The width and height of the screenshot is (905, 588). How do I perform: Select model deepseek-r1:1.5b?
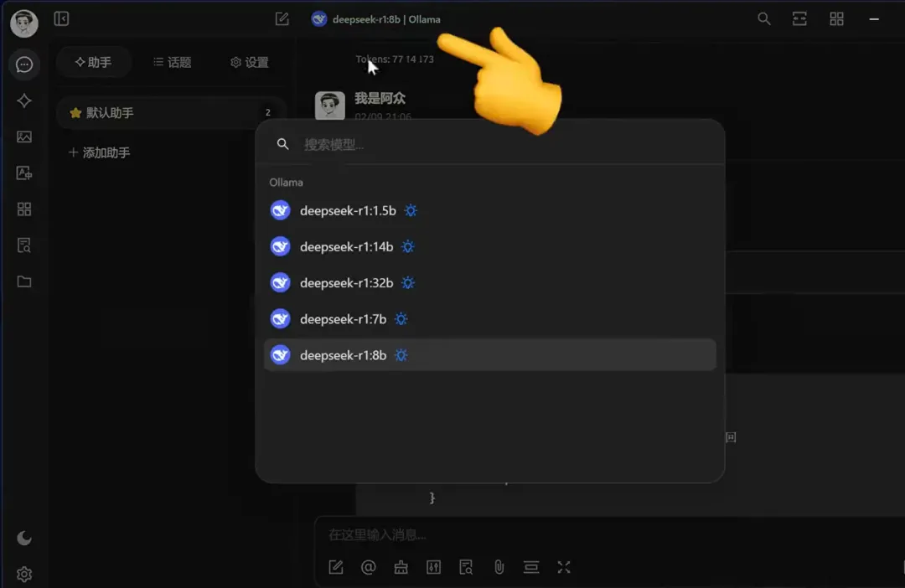pyautogui.click(x=489, y=210)
